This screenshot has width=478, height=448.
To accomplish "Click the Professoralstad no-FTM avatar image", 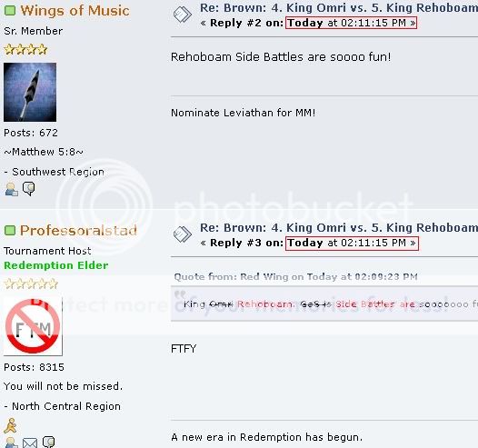I will click(x=33, y=326).
